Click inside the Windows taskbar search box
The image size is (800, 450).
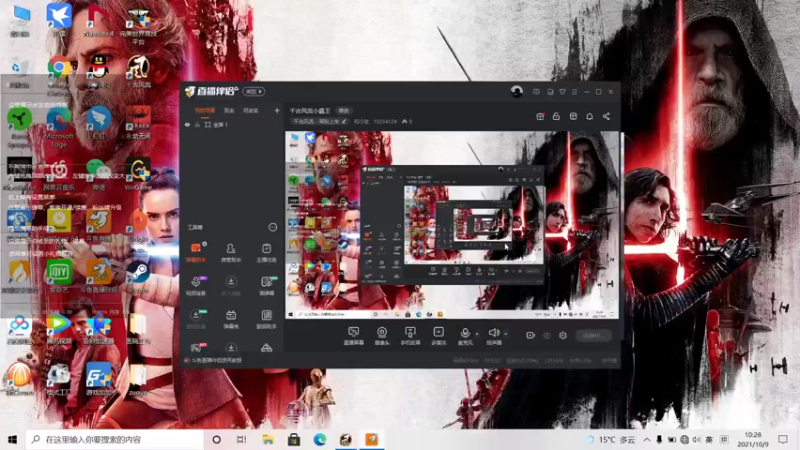[115, 439]
